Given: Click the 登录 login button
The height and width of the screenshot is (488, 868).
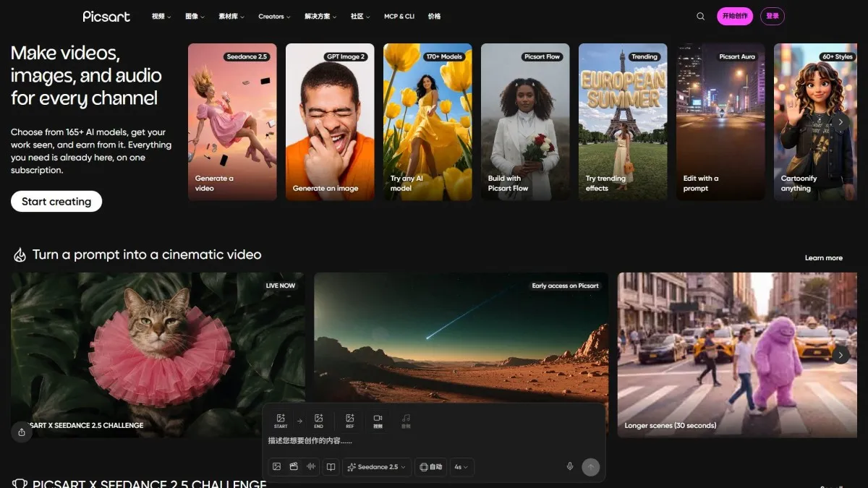Looking at the screenshot, I should point(773,16).
